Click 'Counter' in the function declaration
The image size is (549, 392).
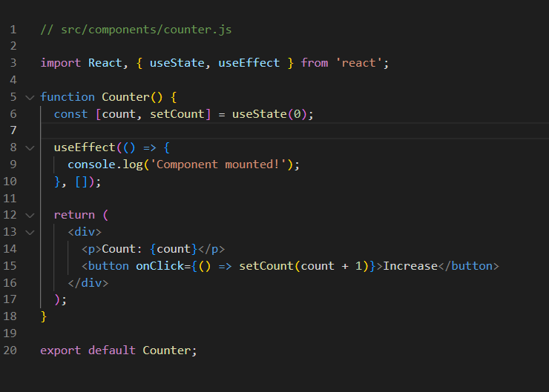[x=125, y=97]
